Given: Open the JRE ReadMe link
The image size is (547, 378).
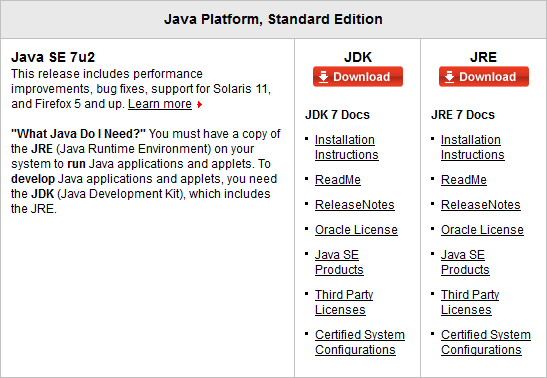Looking at the screenshot, I should 464,180.
